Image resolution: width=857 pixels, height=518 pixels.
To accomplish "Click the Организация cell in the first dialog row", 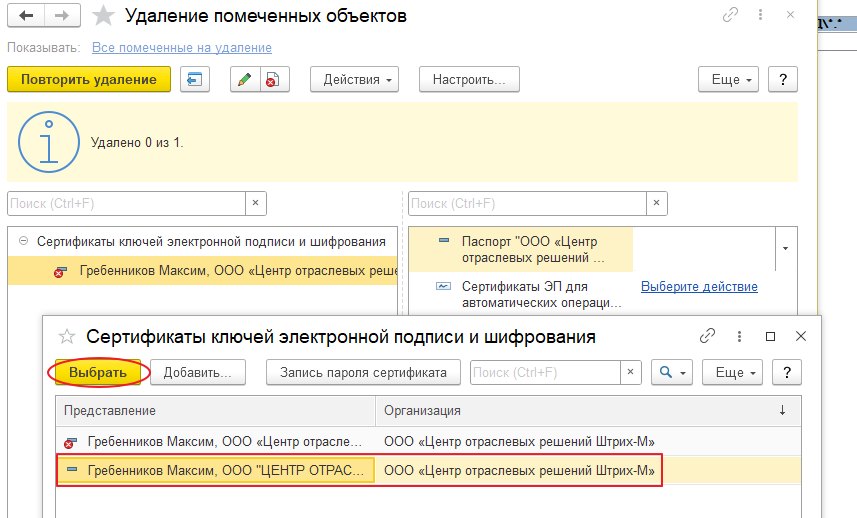I will (x=588, y=441).
